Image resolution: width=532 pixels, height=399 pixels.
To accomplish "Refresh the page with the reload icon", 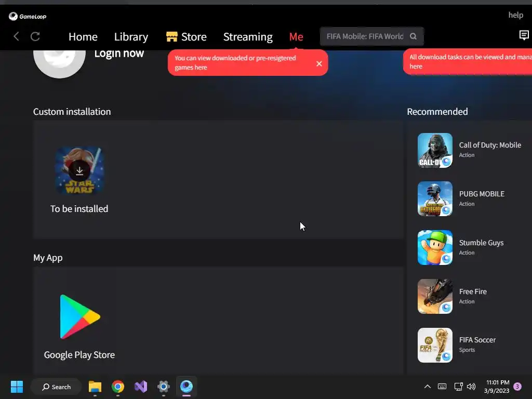I will click(x=35, y=36).
